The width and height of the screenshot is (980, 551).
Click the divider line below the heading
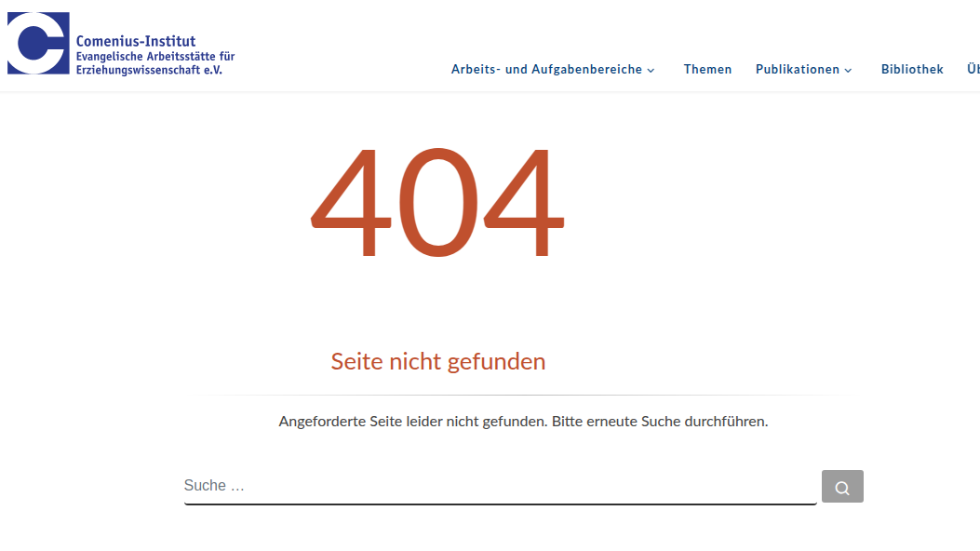(521, 396)
